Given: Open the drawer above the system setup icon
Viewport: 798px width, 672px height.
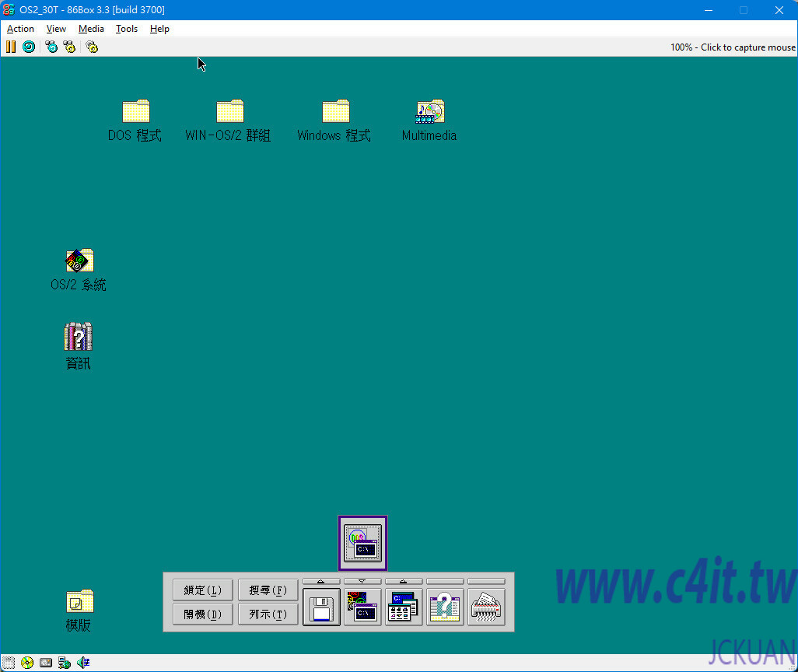Looking at the screenshot, I should click(404, 581).
